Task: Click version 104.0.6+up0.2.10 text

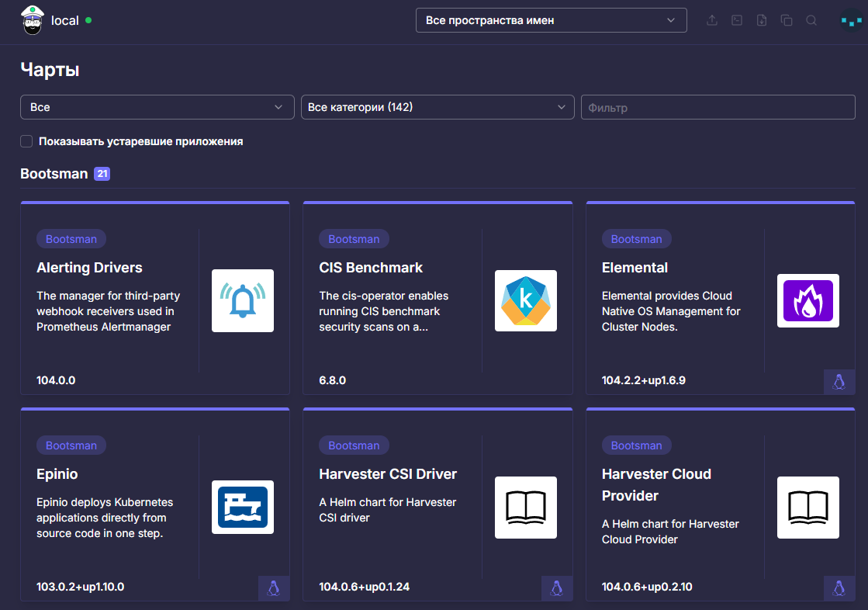Action: tap(647, 587)
